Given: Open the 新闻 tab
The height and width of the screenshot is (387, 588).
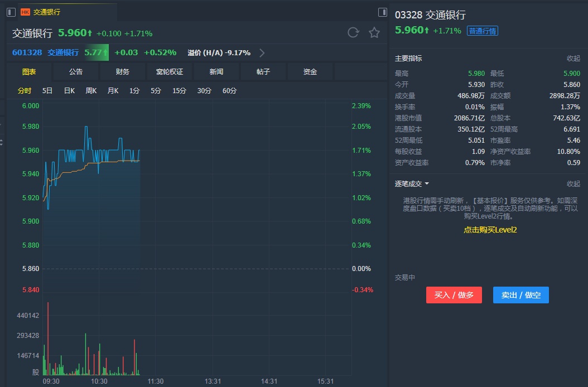Looking at the screenshot, I should [x=216, y=71].
